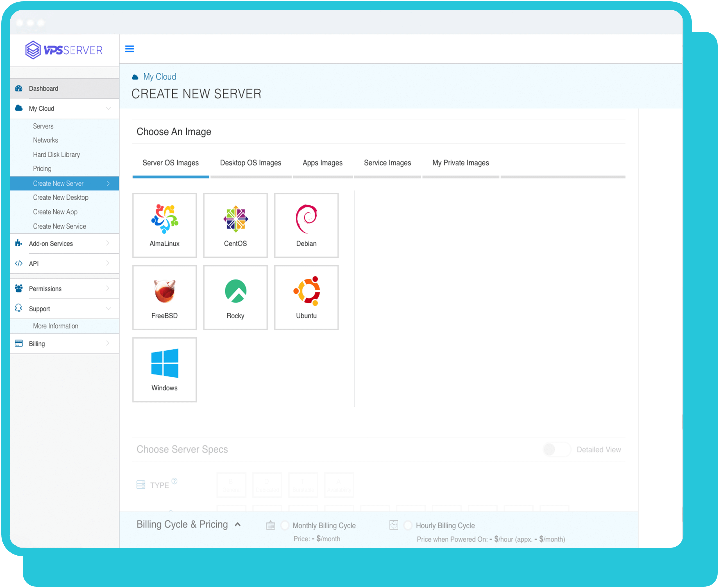This screenshot has width=719, height=588.
Task: Click the My Cloud breadcrumb link
Action: tap(159, 77)
